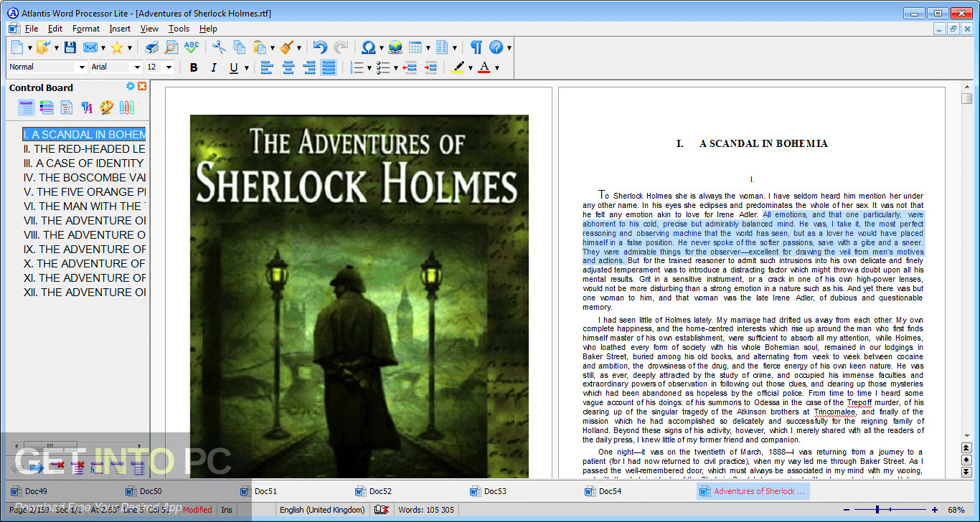This screenshot has width=980, height=522.
Task: Click the Open document folder icon
Action: click(43, 47)
